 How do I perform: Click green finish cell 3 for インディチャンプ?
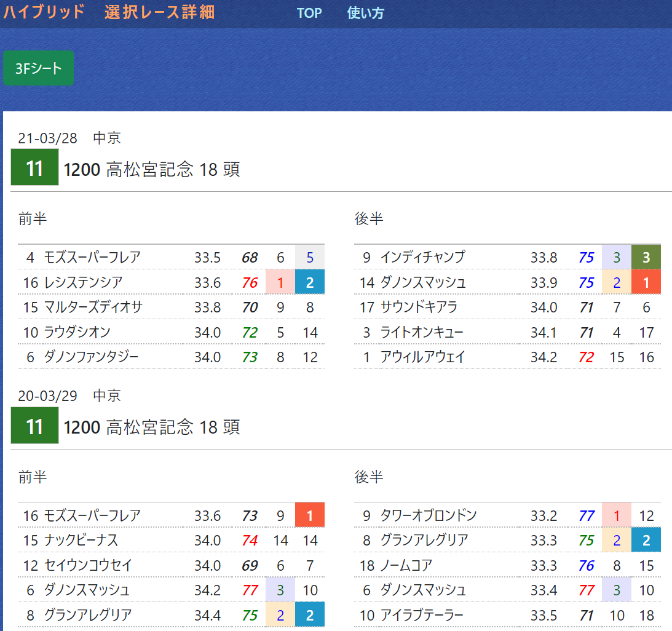coord(646,257)
